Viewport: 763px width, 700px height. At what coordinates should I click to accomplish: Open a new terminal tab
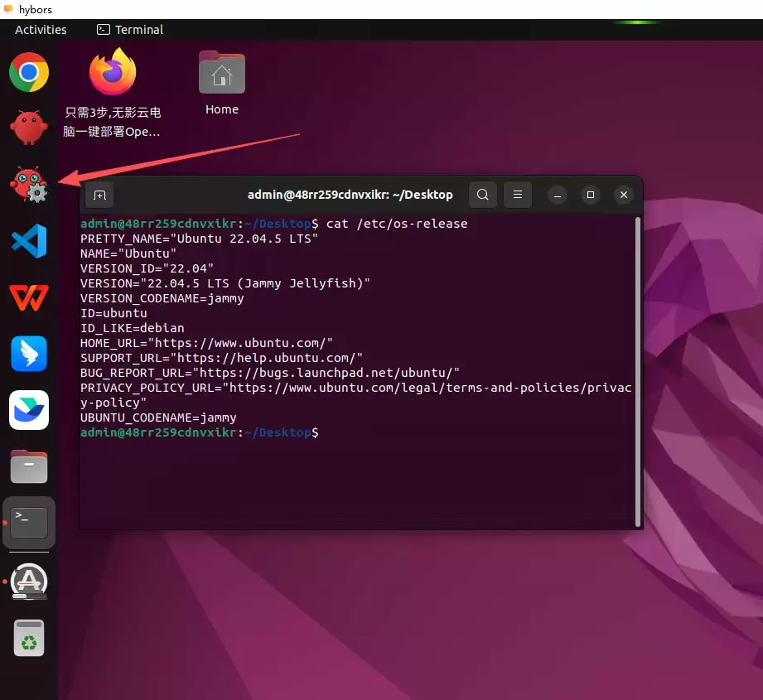click(x=99, y=196)
